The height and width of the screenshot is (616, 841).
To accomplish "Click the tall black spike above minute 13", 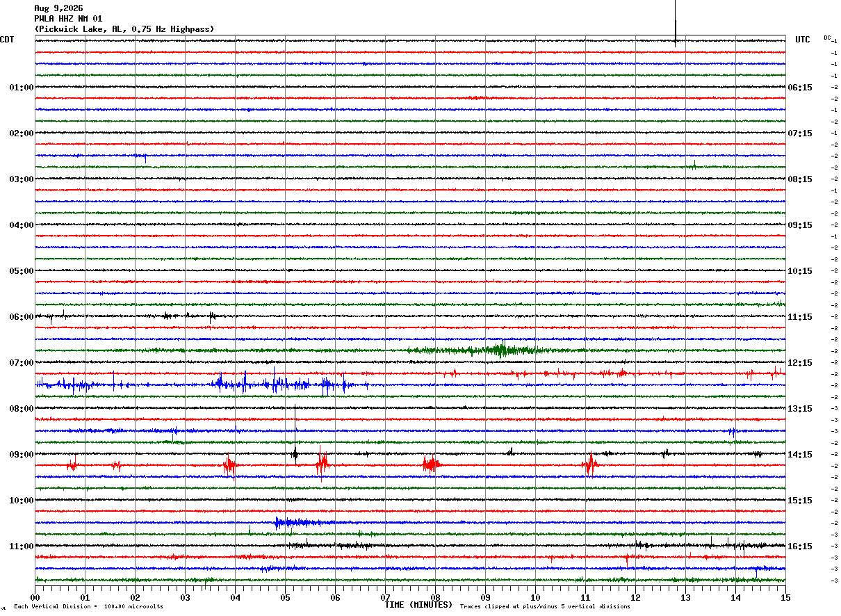I will (676, 22).
